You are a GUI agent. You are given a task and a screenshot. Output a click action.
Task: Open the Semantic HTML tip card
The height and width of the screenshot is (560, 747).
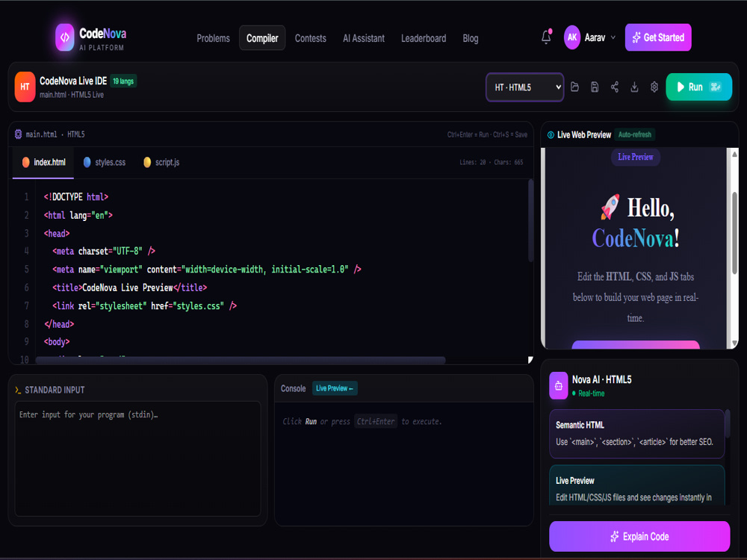[x=637, y=433]
